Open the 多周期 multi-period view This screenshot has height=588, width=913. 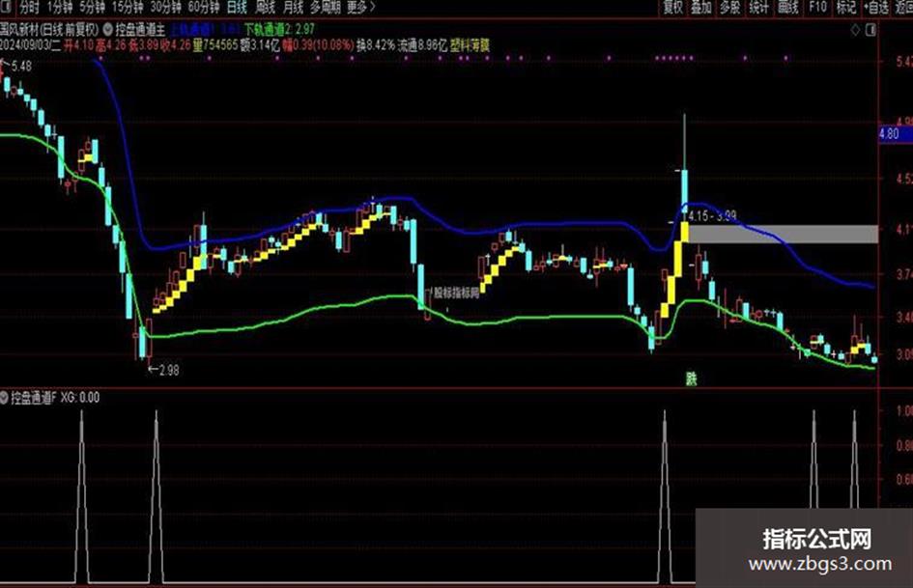pyautogui.click(x=325, y=8)
